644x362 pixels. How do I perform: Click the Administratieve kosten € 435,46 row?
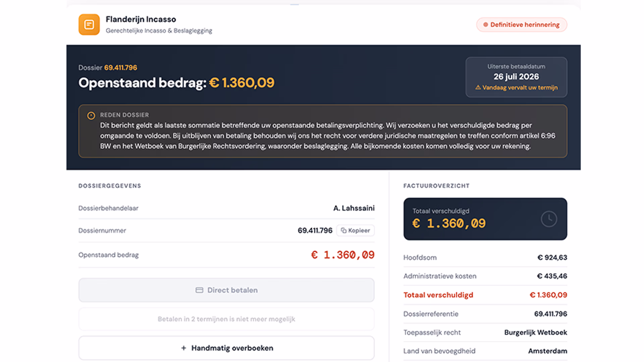click(485, 276)
